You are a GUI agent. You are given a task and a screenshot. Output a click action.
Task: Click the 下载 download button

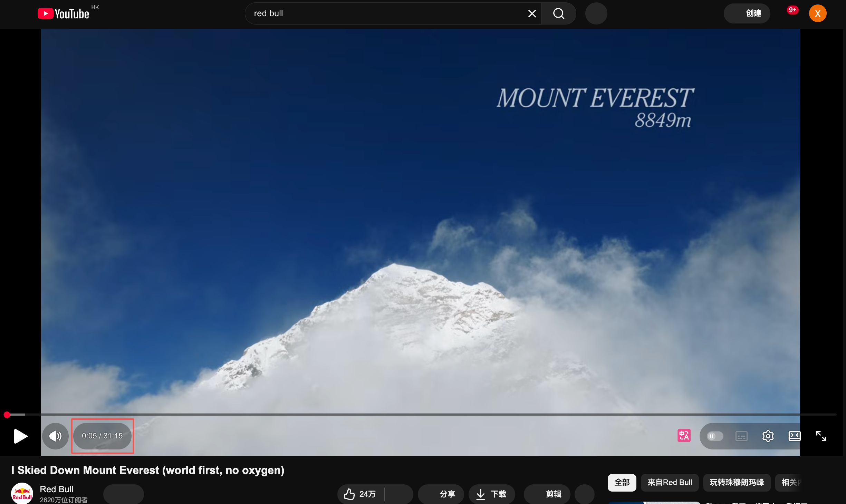(492, 494)
